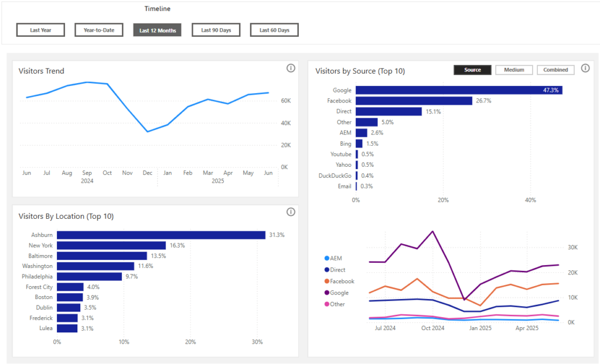
Task: Select the Ashburn bar in location chart
Action: coord(161,235)
